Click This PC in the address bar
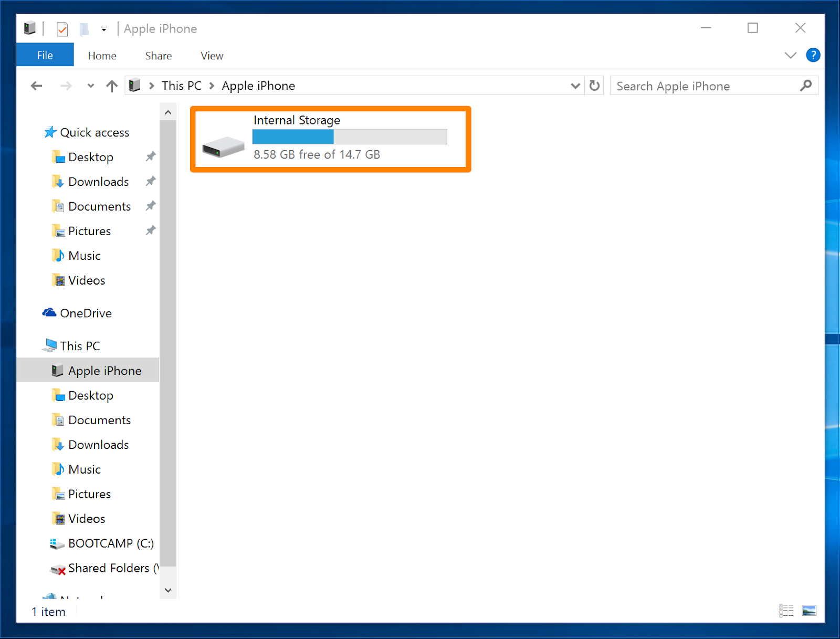This screenshot has height=639, width=840. [x=182, y=86]
